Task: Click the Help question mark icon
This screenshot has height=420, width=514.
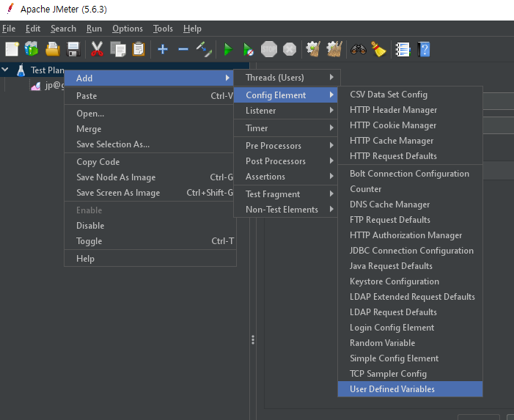Action: (x=424, y=49)
